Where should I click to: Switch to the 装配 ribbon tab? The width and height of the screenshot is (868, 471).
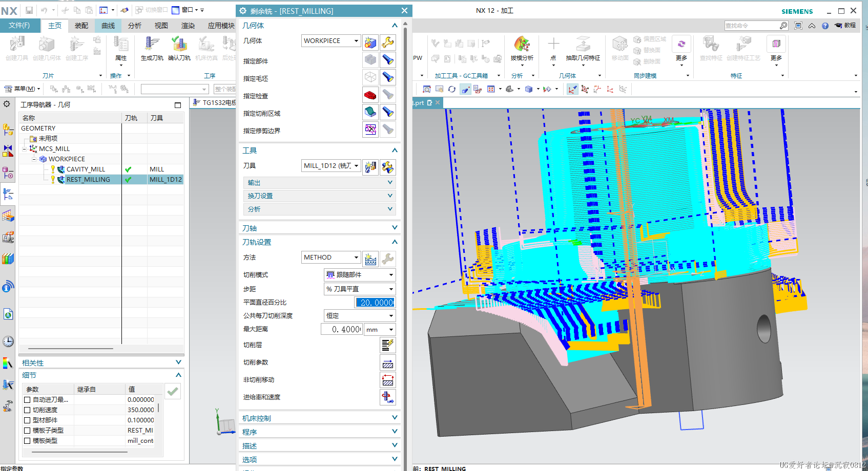click(x=81, y=26)
